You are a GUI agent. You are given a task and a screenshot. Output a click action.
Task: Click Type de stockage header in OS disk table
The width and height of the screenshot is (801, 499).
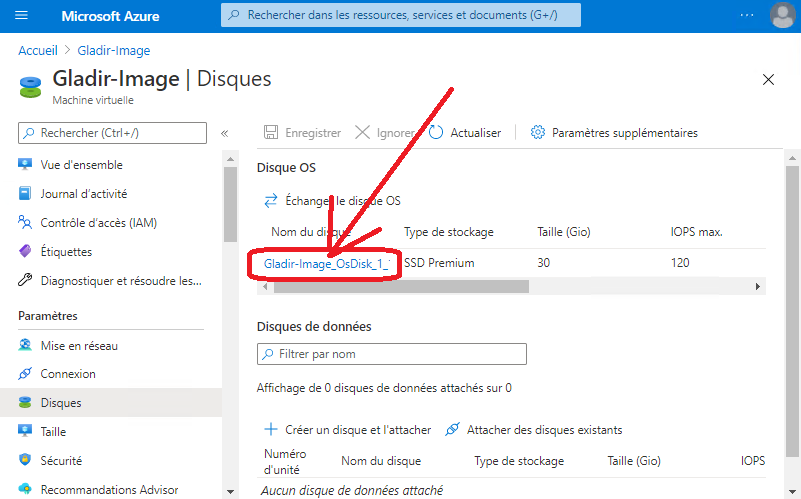[x=449, y=232]
